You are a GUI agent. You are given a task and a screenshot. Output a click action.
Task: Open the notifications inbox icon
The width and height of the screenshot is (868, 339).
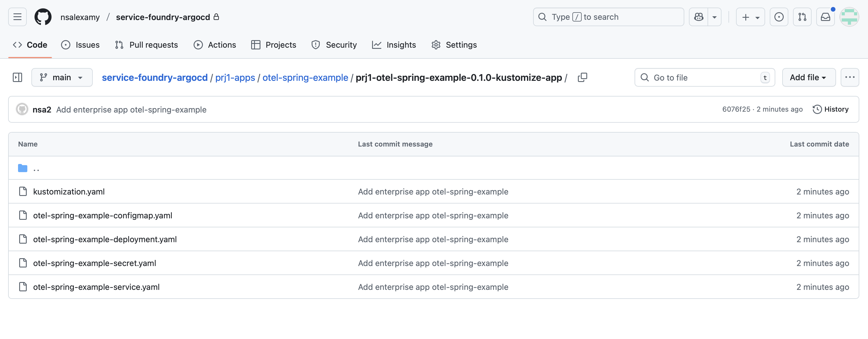click(x=826, y=17)
